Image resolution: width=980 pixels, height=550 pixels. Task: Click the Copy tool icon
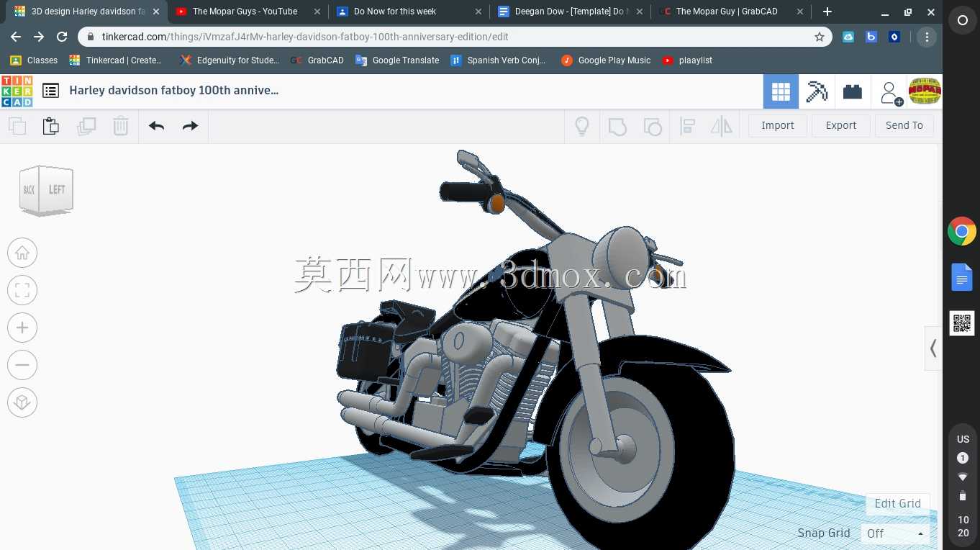17,126
